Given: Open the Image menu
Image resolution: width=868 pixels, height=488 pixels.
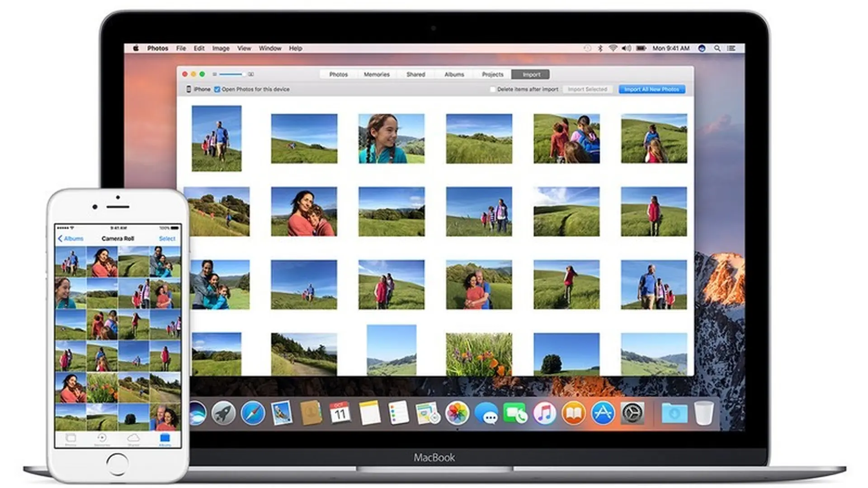Looking at the screenshot, I should coord(221,48).
